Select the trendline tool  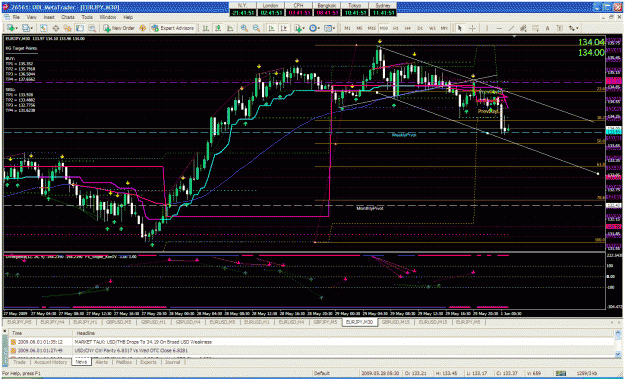point(511,28)
